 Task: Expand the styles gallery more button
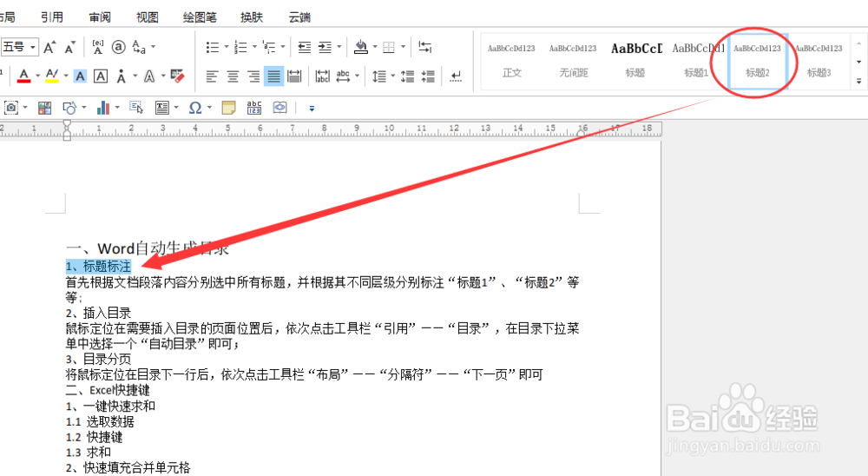[x=858, y=81]
